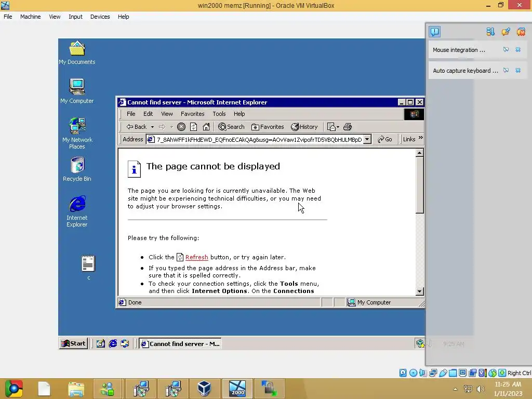Open VirtualBox Input menu
Screen dimensions: 532x399
click(75, 17)
